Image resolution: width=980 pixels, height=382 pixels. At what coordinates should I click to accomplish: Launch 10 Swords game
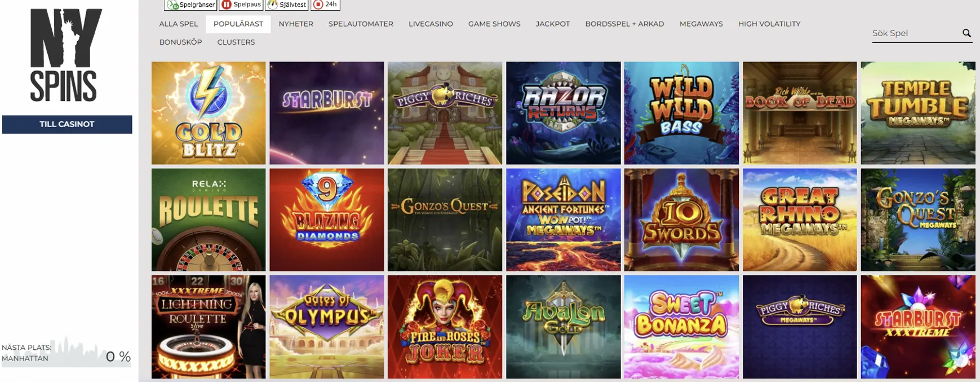point(681,220)
